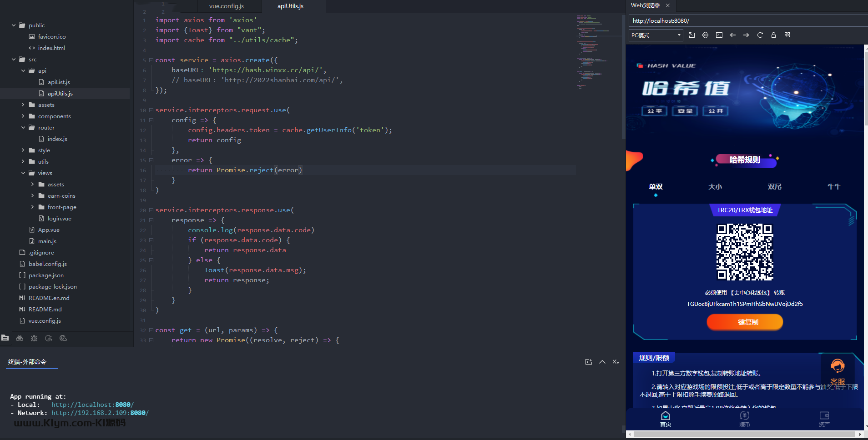Open babel.config.js in the file tree

coord(48,264)
